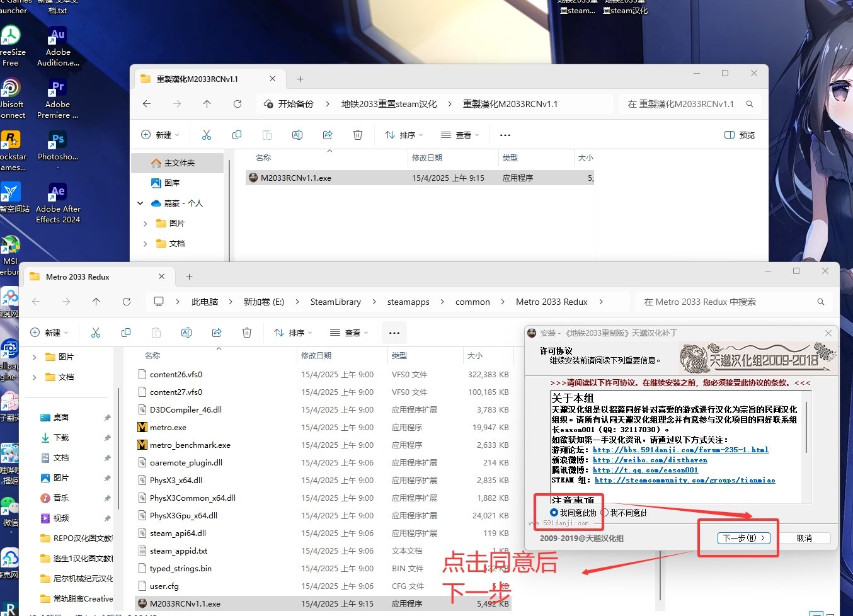Click Share icon in 重製漢化M2033RCNv1.1 window toolbar
The width and height of the screenshot is (853, 616).
click(328, 135)
